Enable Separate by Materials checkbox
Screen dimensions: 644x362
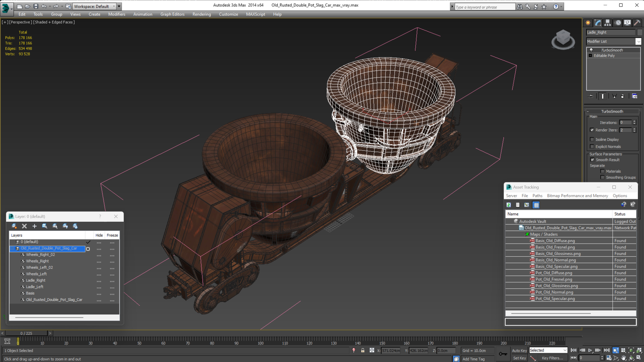point(602,171)
